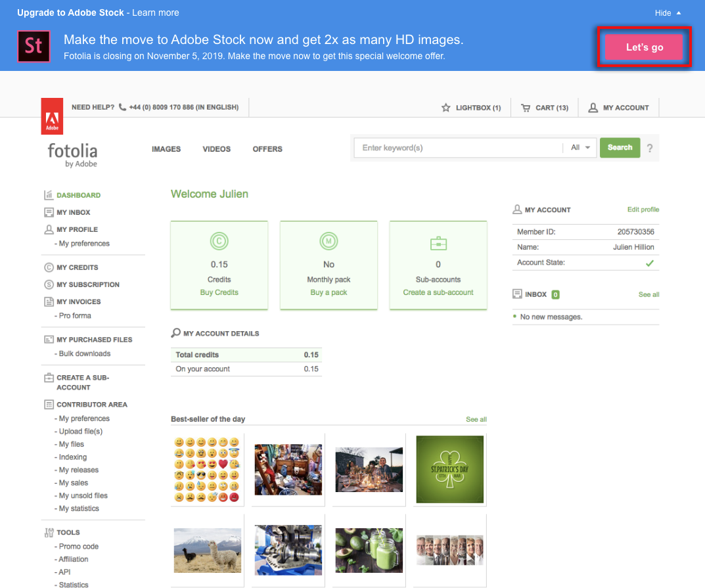The width and height of the screenshot is (705, 588).
Task: Open the Dashboard from the sidebar
Action: (80, 194)
